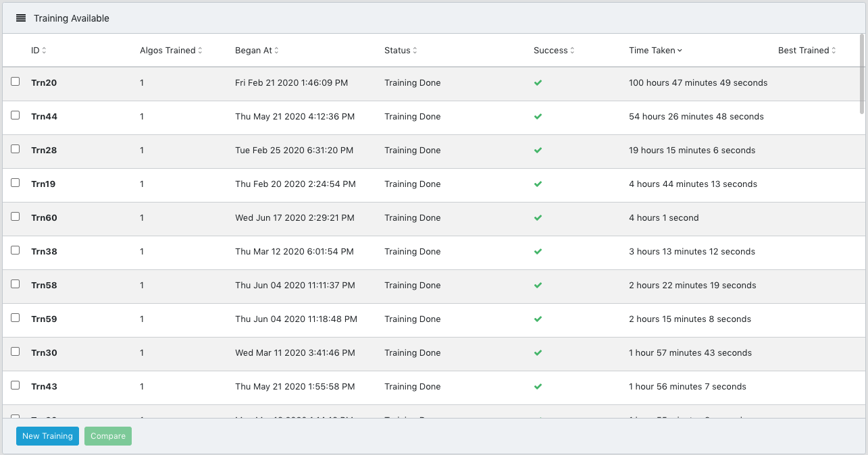Enable the Trn43 row checkbox
868x455 pixels.
pyautogui.click(x=16, y=385)
